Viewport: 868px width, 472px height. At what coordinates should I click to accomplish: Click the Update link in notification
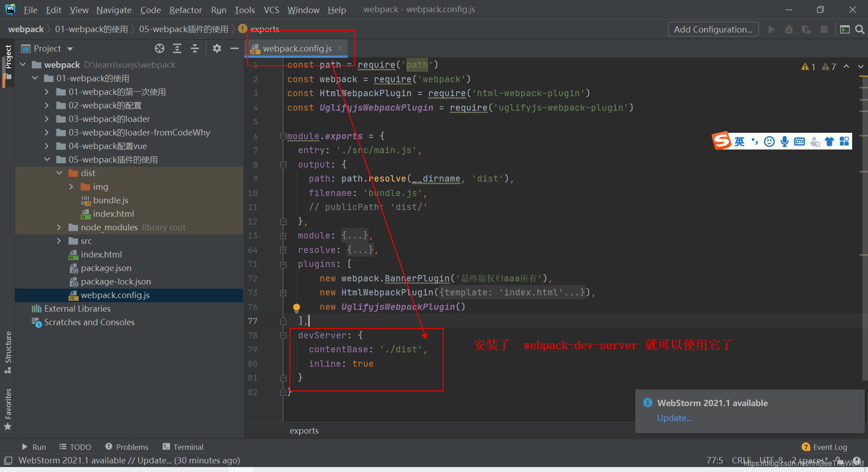[674, 418]
